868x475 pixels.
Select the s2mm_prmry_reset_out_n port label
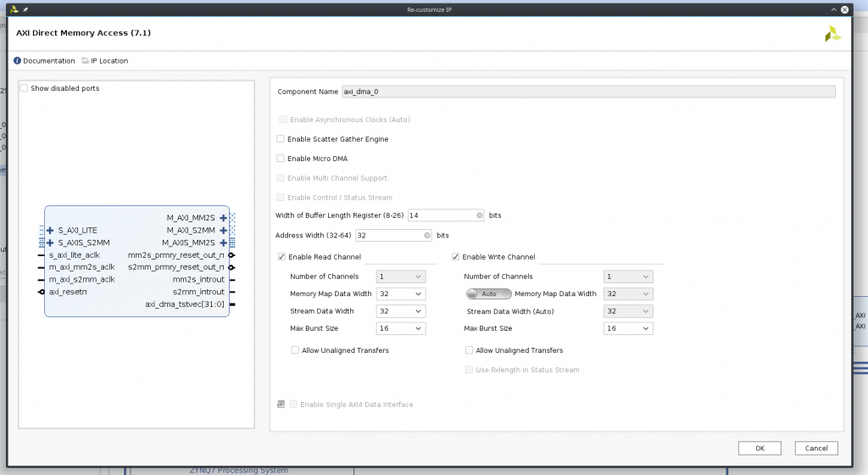(x=176, y=267)
